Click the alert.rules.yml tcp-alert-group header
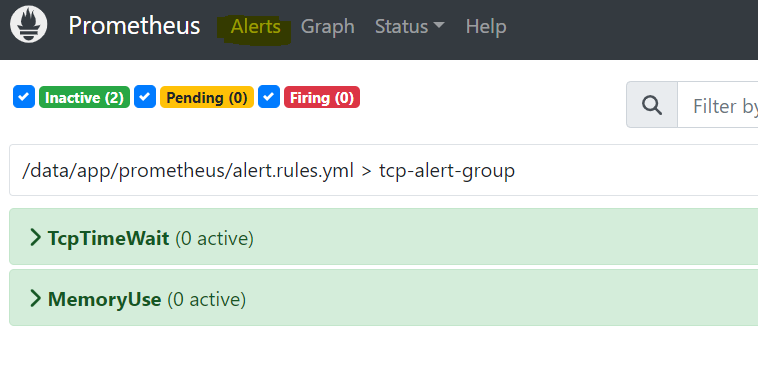 click(x=383, y=170)
